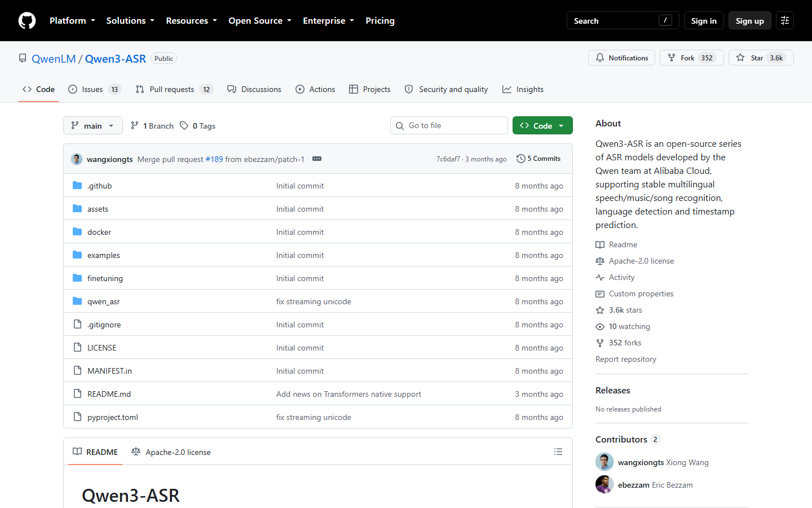The width and height of the screenshot is (812, 508).
Task: Open the green Code dropdown button
Action: [542, 126]
